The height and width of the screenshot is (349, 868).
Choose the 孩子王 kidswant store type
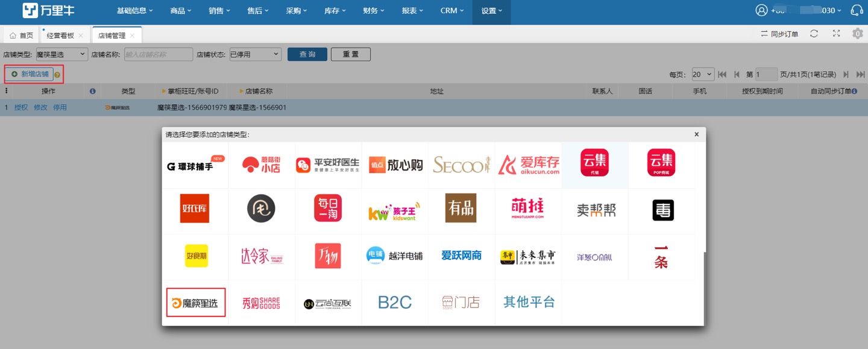click(395, 212)
